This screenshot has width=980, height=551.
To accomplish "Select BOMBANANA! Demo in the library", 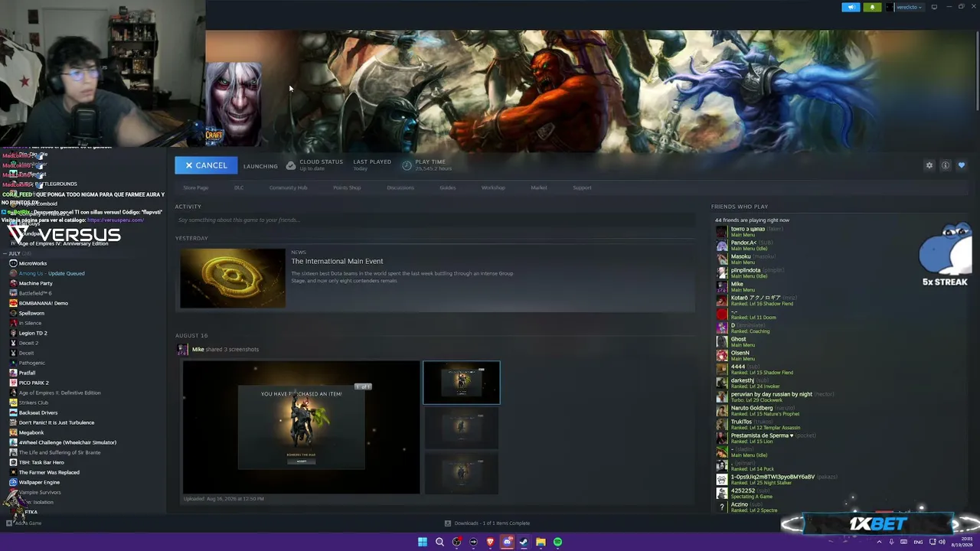I will 44,303.
